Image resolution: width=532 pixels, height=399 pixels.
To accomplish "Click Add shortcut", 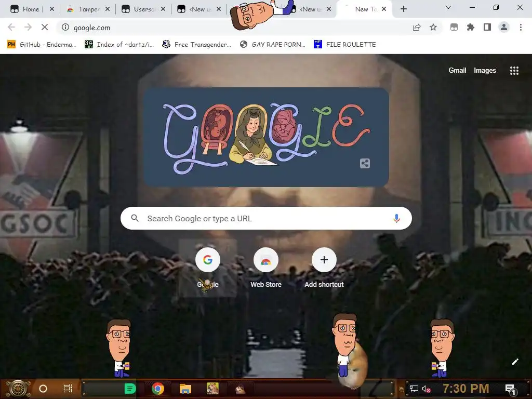I will 324,268.
